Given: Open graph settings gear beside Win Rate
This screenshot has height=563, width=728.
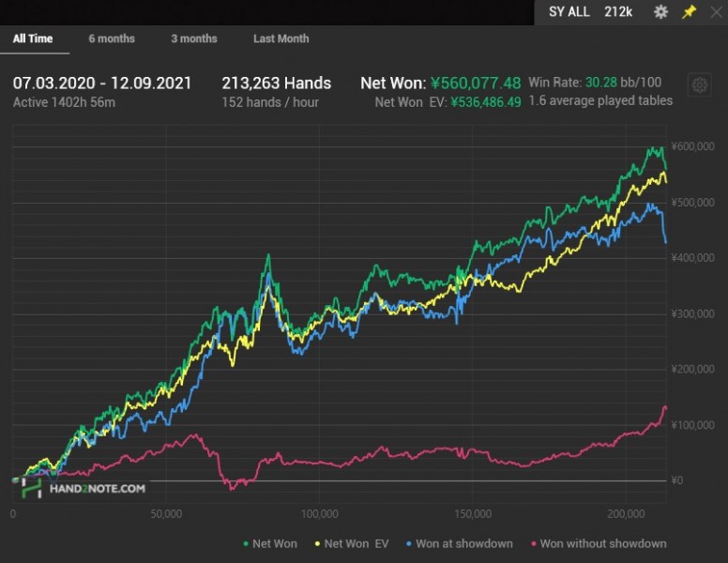Looking at the screenshot, I should pyautogui.click(x=699, y=85).
